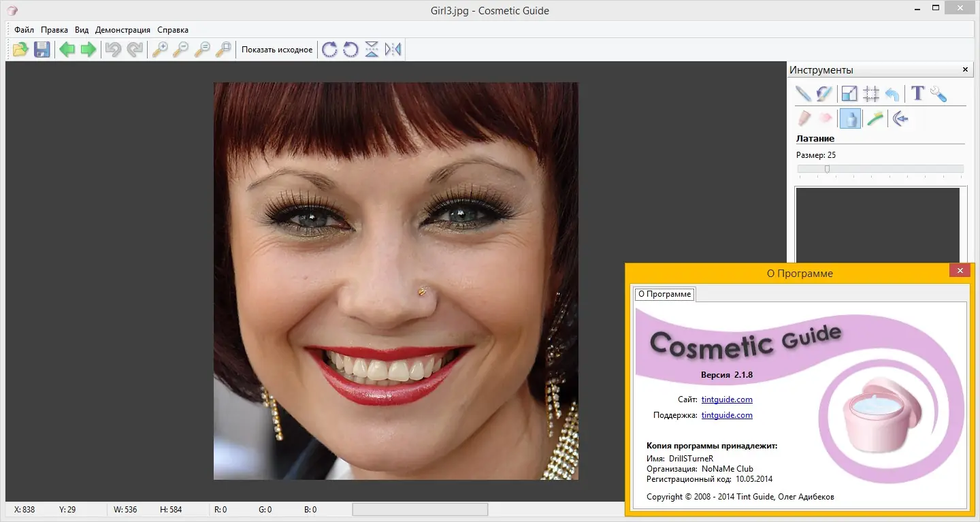The height and width of the screenshot is (522, 980).
Task: Flip the image vertically
Action: click(372, 49)
